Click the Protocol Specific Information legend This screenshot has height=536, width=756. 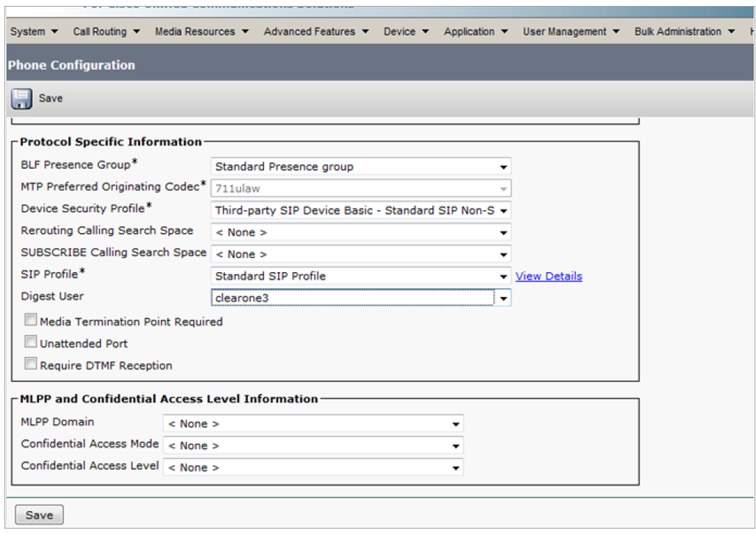click(x=111, y=142)
